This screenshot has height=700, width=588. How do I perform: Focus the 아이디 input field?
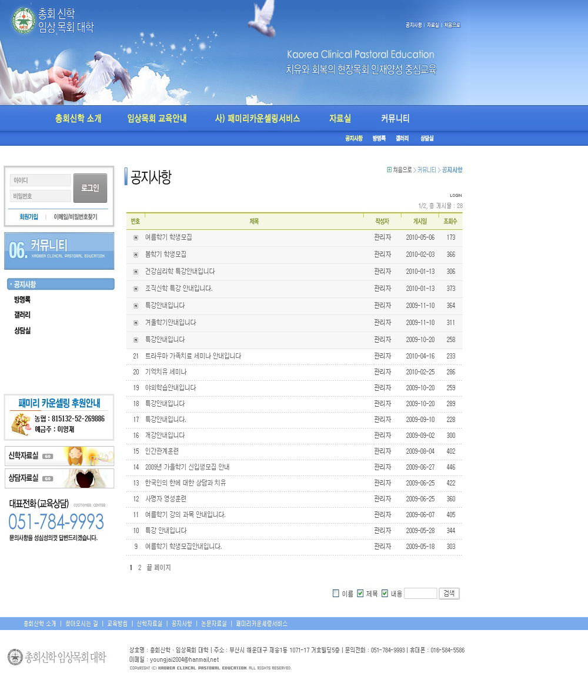pyautogui.click(x=41, y=180)
